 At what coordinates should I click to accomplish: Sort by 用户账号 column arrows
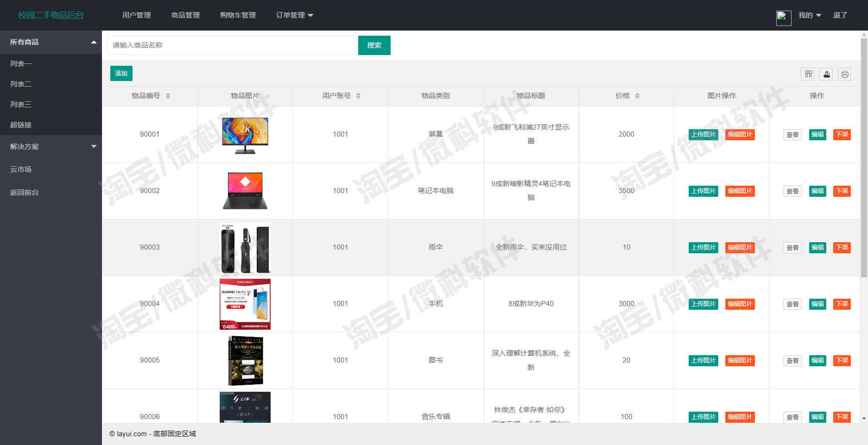358,96
